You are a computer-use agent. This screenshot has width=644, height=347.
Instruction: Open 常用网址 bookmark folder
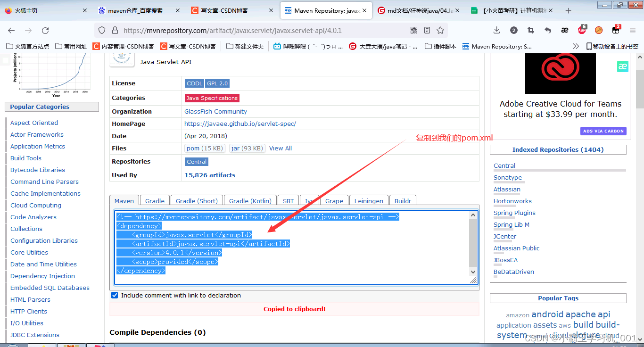(71, 46)
